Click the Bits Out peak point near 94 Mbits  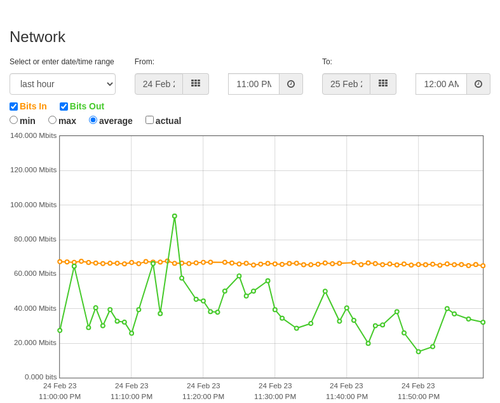(x=174, y=216)
